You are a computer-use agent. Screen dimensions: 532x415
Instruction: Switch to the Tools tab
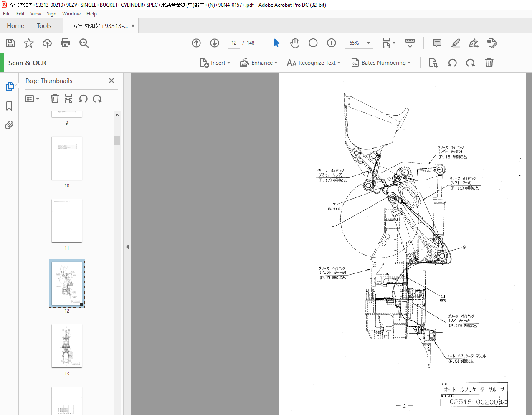point(44,26)
